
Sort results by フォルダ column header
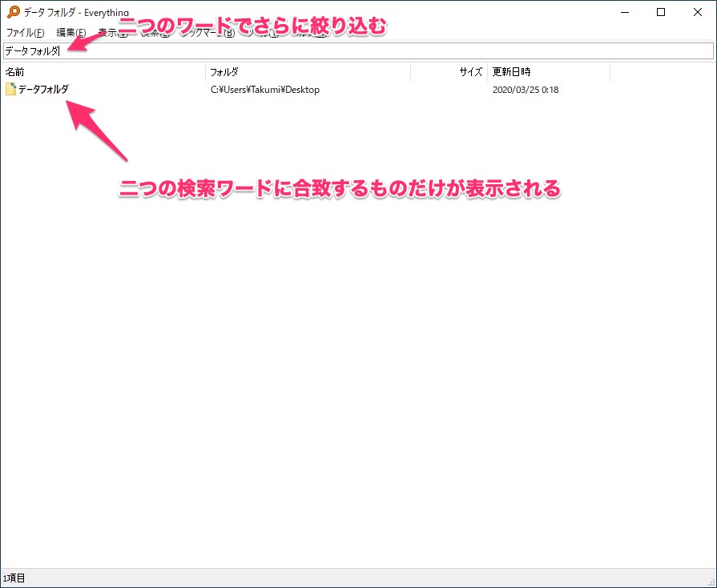click(308, 72)
